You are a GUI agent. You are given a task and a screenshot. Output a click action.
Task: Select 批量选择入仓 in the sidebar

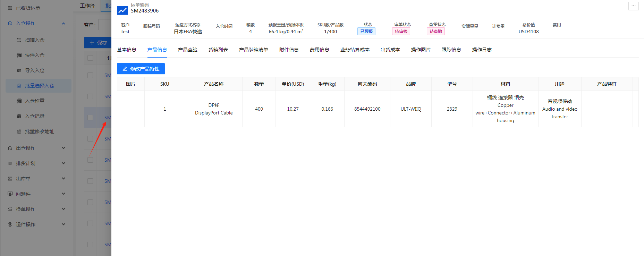pyautogui.click(x=39, y=86)
